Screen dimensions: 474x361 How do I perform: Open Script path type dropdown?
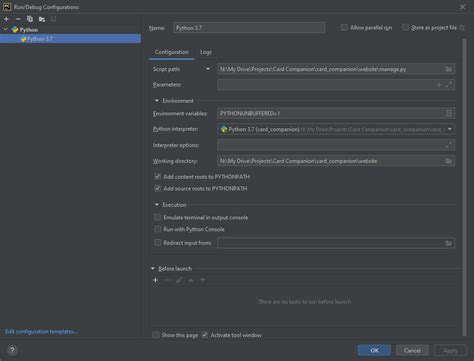tap(208, 69)
